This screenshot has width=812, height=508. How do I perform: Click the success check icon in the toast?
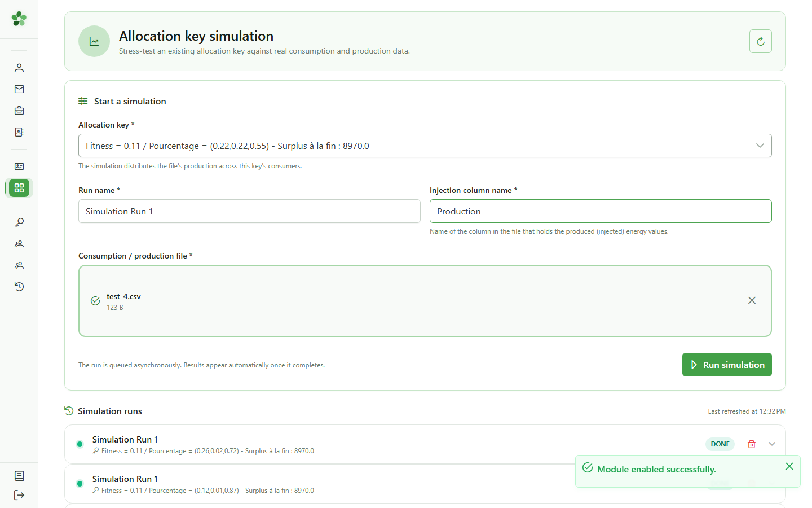point(588,468)
